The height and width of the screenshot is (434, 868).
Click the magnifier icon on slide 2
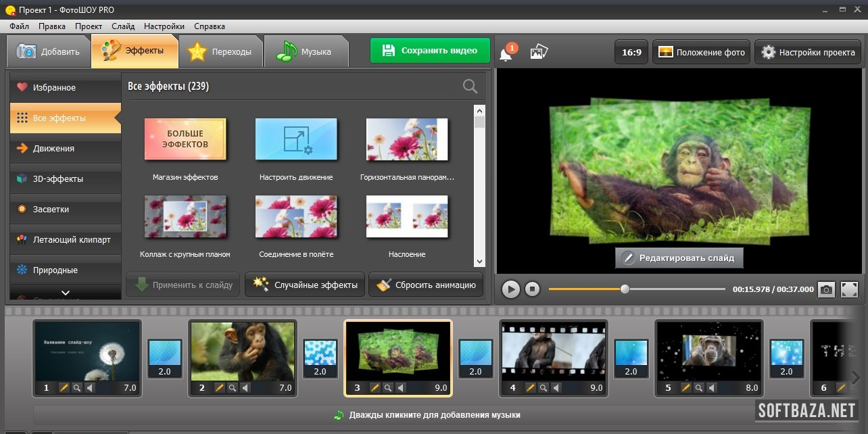point(233,388)
